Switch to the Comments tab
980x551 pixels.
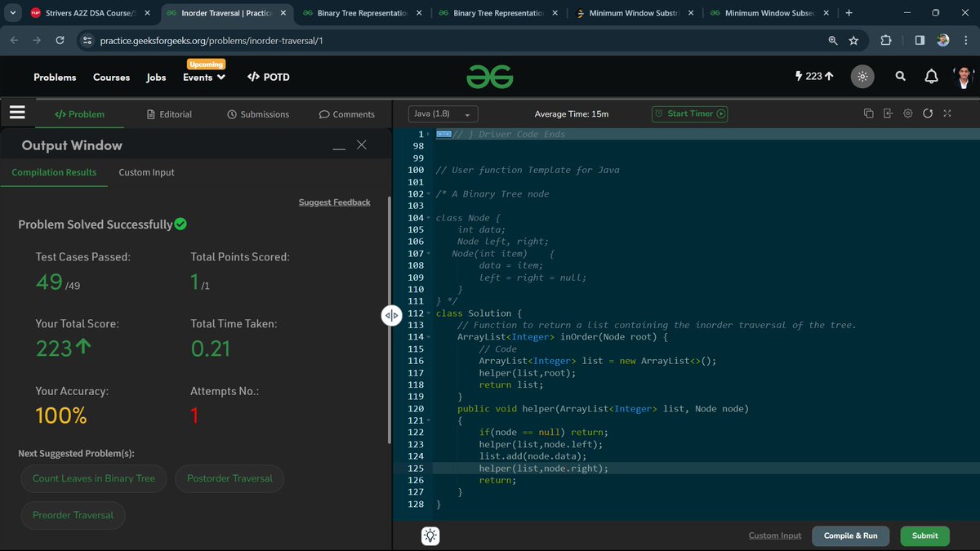[347, 114]
